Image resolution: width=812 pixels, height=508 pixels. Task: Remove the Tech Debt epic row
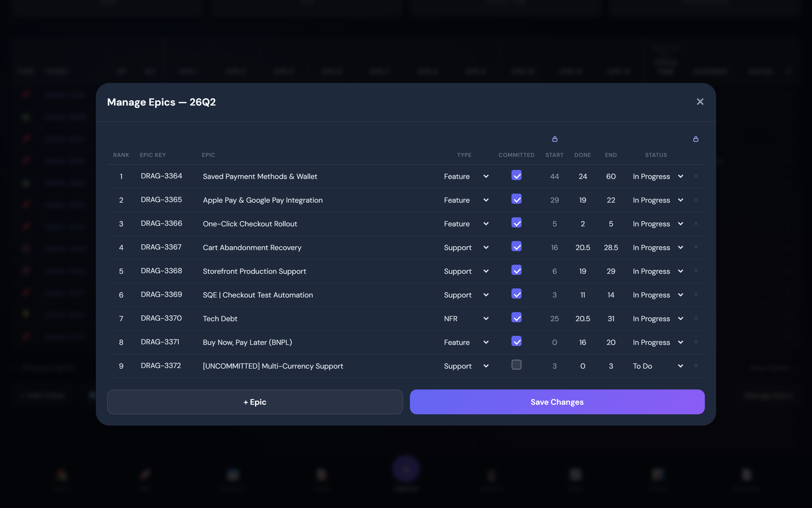pyautogui.click(x=696, y=318)
